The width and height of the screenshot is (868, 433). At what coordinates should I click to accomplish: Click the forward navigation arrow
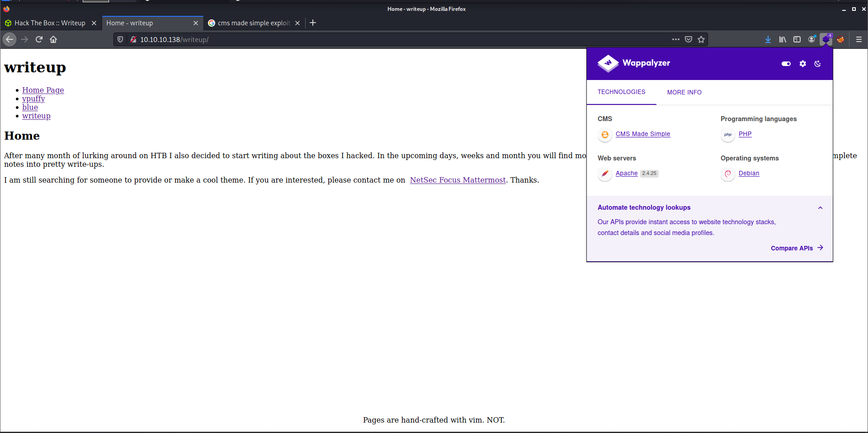tap(24, 39)
